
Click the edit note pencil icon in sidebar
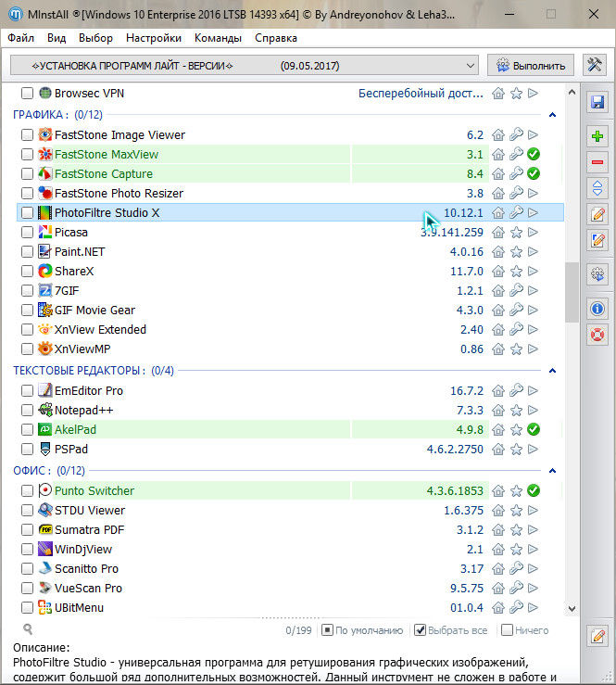tap(597, 214)
